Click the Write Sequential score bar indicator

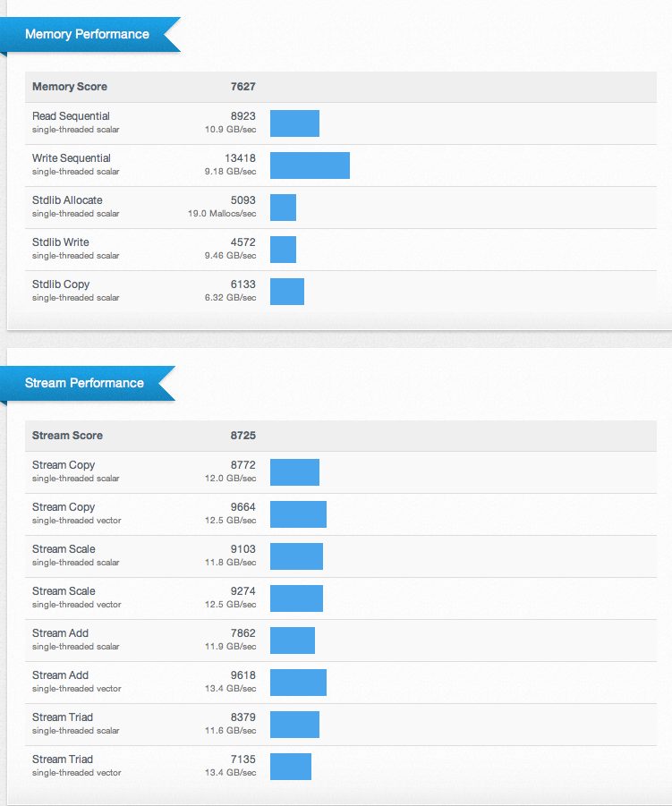click(310, 165)
